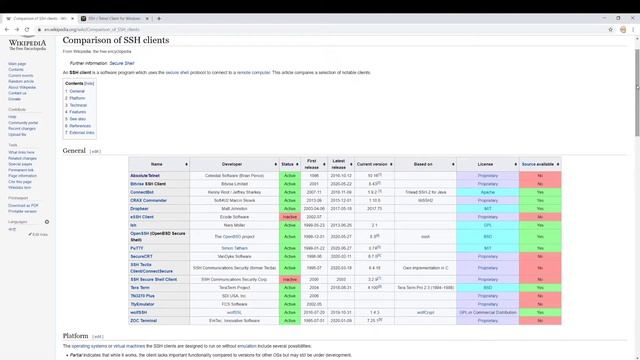Jump to External links in Contents
Image resolution: width=640 pixels, height=360 pixels.
[x=81, y=133]
